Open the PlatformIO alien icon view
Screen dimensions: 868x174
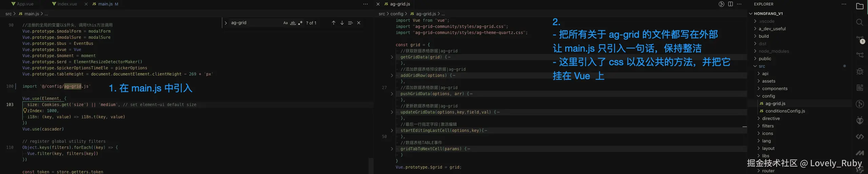[x=860, y=120]
